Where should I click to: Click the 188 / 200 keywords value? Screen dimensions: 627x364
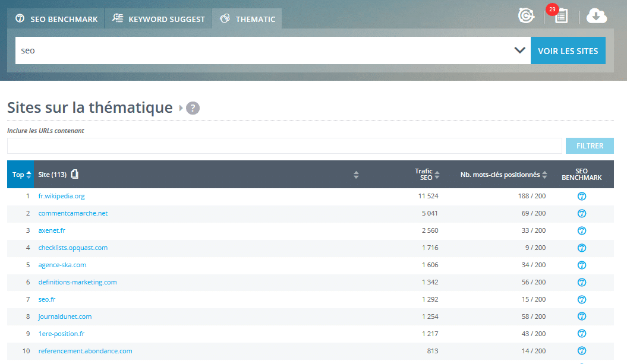pos(532,196)
